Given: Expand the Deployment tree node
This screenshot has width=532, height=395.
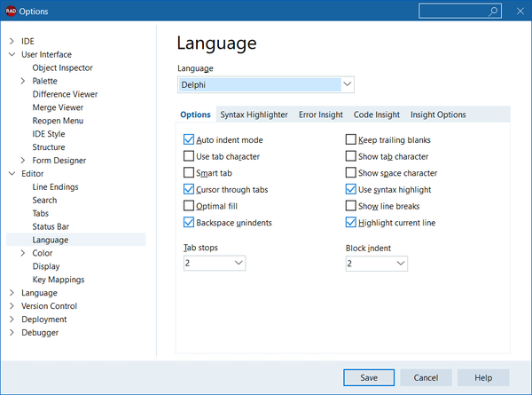Looking at the screenshot, I should (x=12, y=320).
